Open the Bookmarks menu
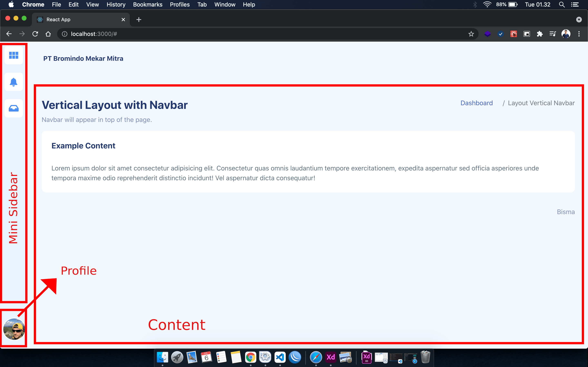The height and width of the screenshot is (367, 588). (x=147, y=5)
